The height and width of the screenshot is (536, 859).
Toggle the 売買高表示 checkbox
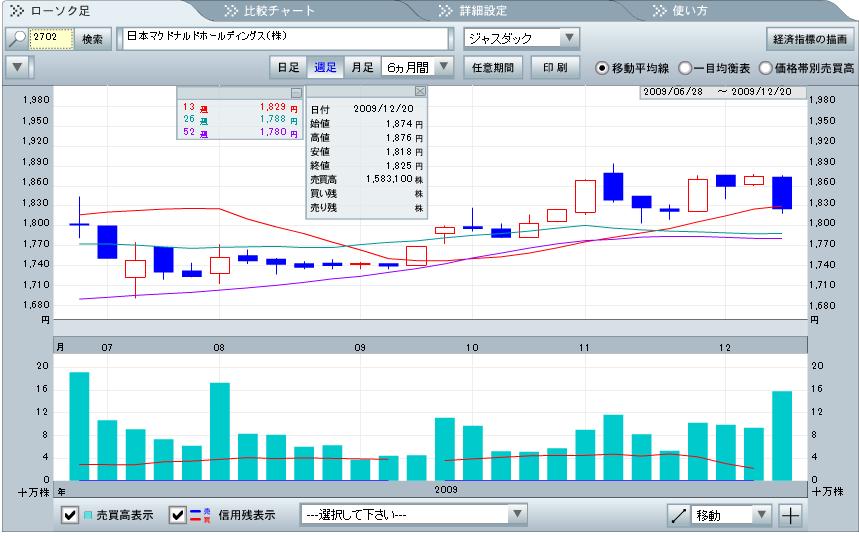[x=72, y=516]
